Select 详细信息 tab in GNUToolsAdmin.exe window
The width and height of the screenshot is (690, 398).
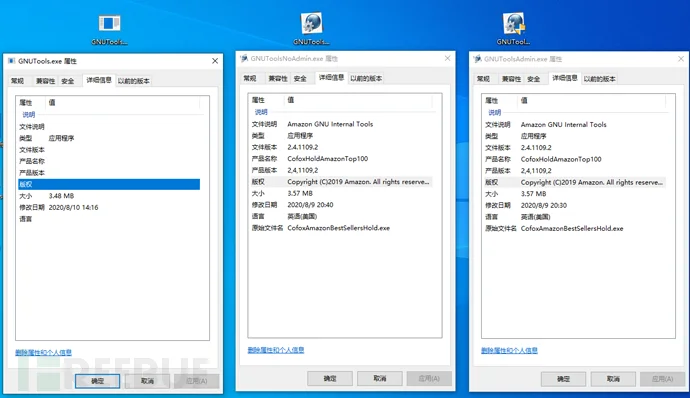coord(565,78)
